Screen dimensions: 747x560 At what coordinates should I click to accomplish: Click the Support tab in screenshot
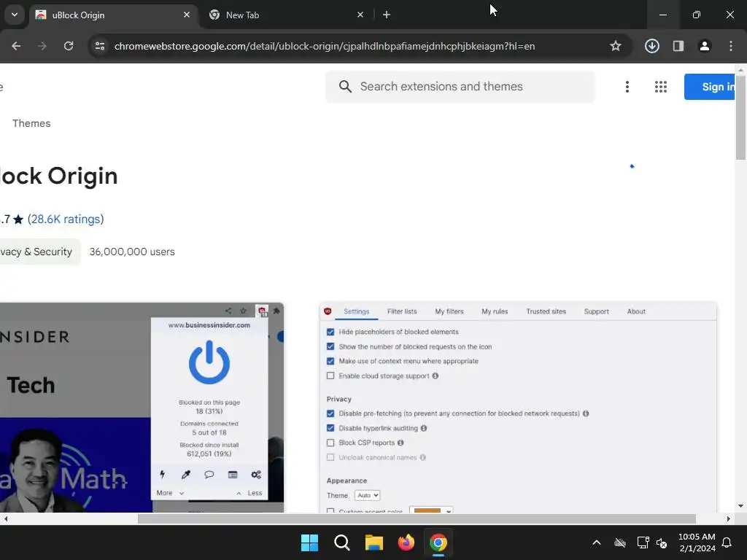(597, 311)
